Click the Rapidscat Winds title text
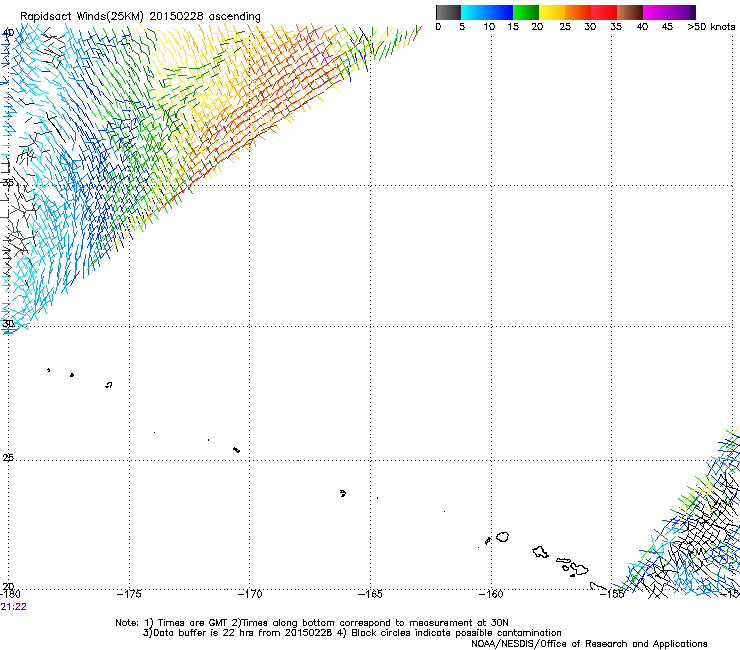This screenshot has width=740, height=650. click(140, 17)
